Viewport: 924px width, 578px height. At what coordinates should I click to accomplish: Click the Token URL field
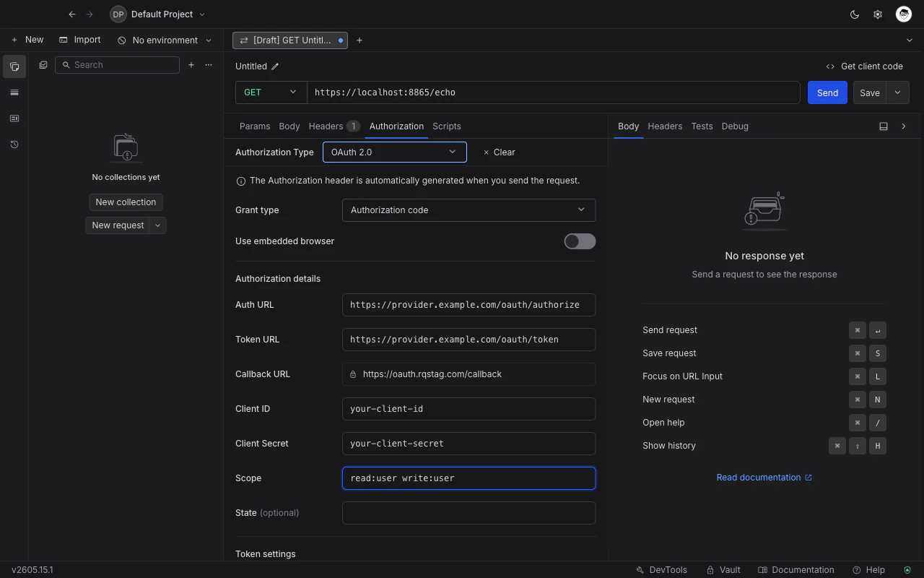coord(468,340)
